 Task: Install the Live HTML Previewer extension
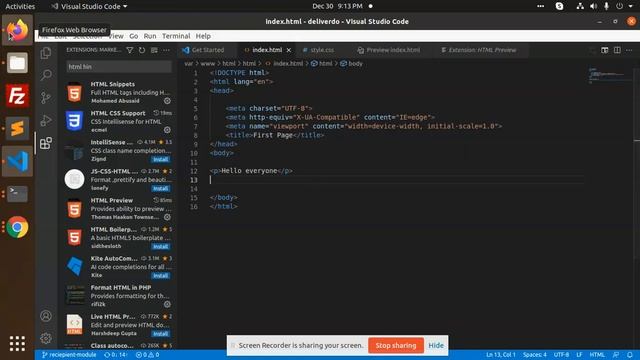pos(160,333)
